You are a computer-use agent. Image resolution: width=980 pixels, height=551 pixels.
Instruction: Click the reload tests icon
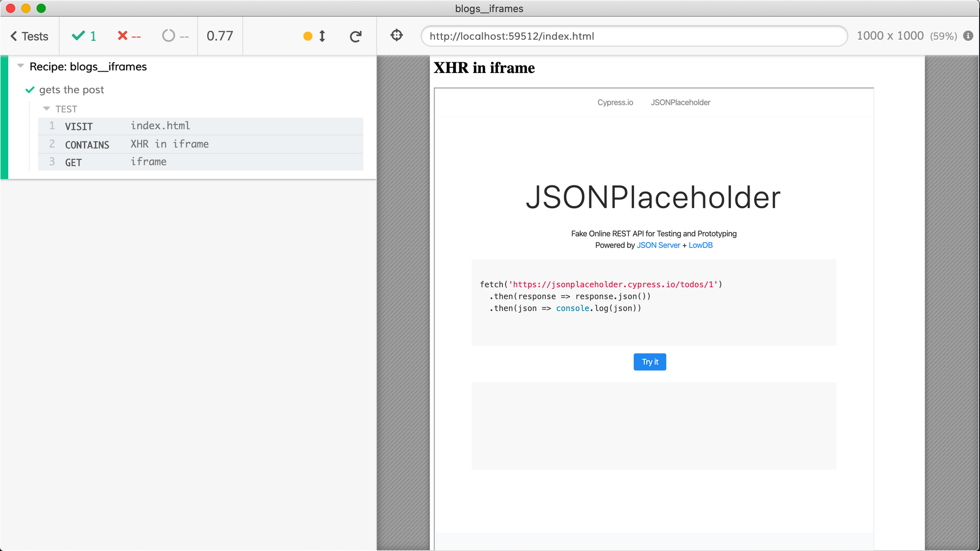356,36
